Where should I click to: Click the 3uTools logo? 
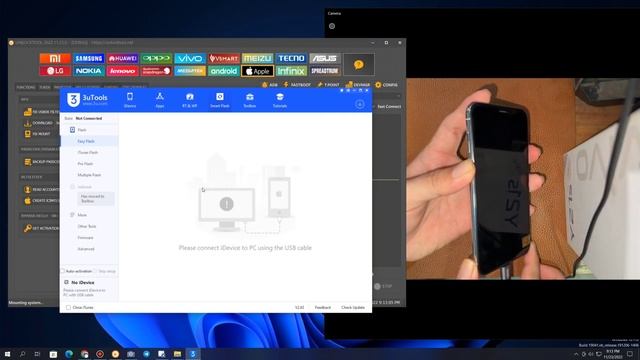tap(87, 100)
